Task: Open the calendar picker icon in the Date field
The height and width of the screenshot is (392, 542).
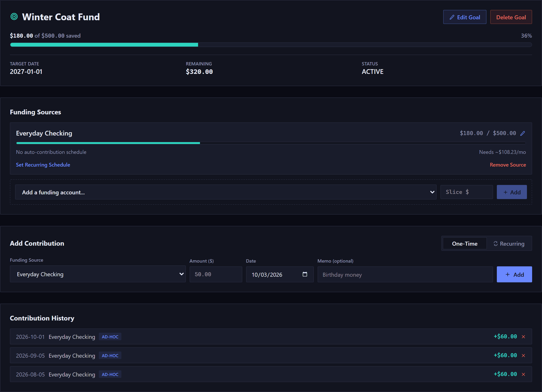Action: [x=305, y=274]
